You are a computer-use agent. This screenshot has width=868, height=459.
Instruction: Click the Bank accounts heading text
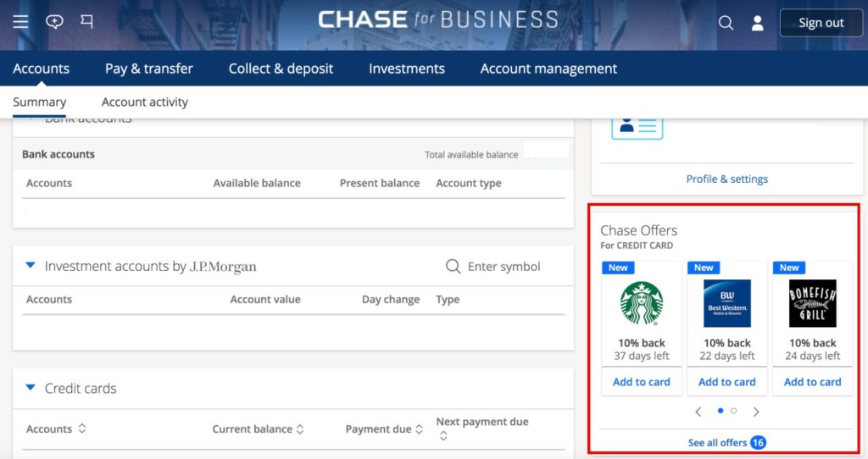pyautogui.click(x=58, y=154)
